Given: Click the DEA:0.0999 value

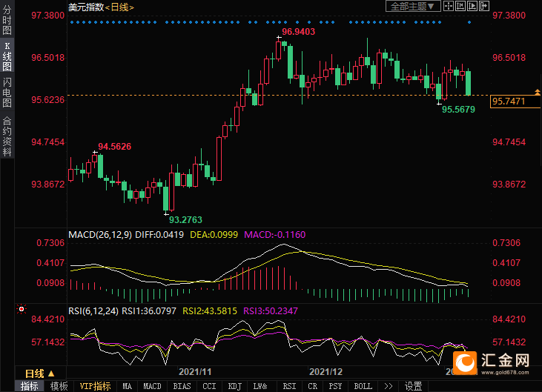Looking at the screenshot, I should pyautogui.click(x=214, y=235).
